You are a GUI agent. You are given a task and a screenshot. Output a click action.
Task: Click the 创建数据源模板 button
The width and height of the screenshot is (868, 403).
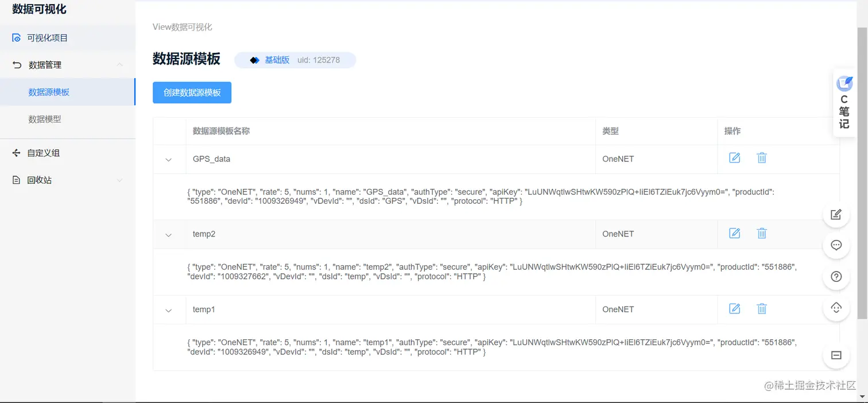pos(192,92)
